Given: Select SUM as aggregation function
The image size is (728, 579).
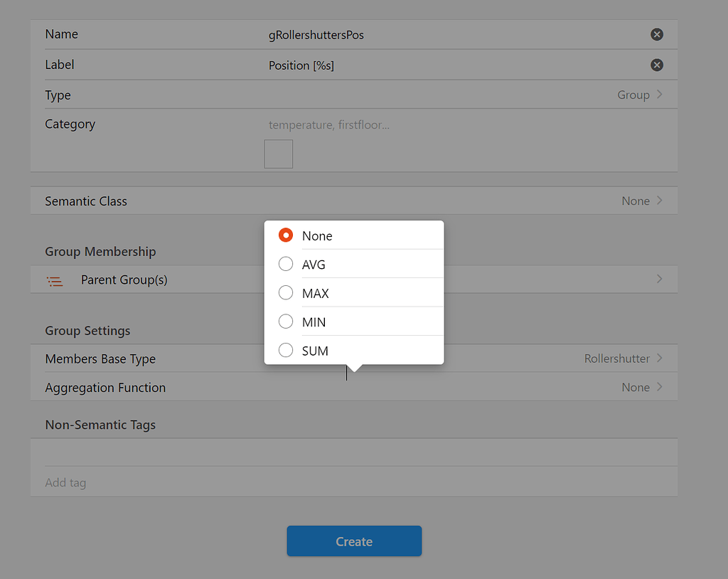Looking at the screenshot, I should [x=315, y=350].
